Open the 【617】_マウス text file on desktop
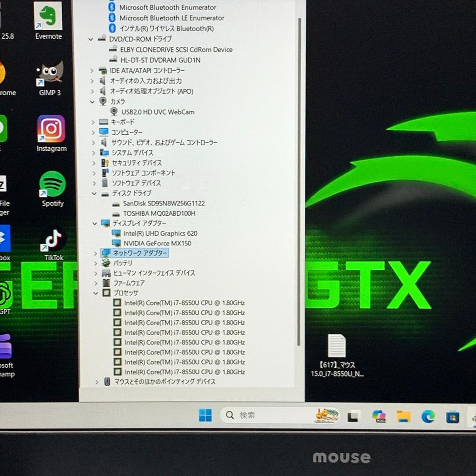This screenshot has width=476, height=476. coord(336,346)
